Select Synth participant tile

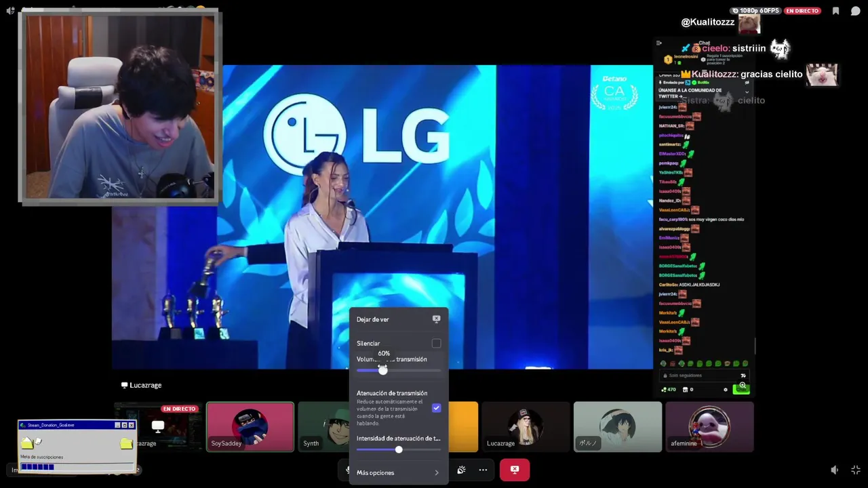pos(323,427)
